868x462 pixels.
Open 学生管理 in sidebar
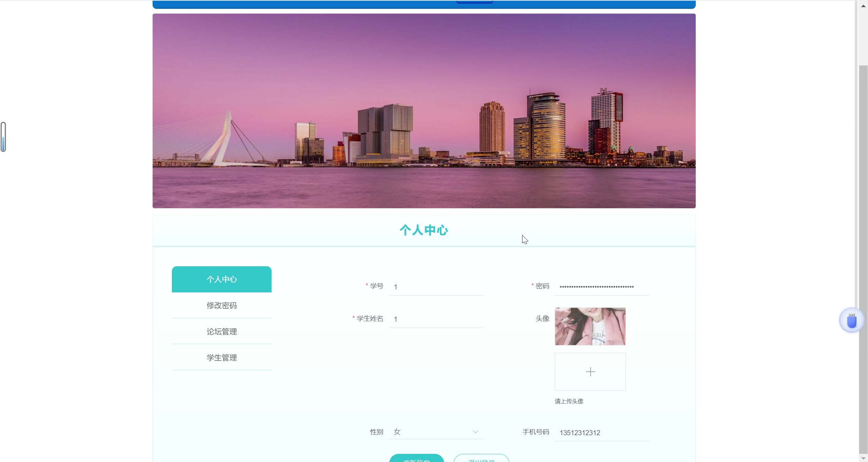click(221, 358)
